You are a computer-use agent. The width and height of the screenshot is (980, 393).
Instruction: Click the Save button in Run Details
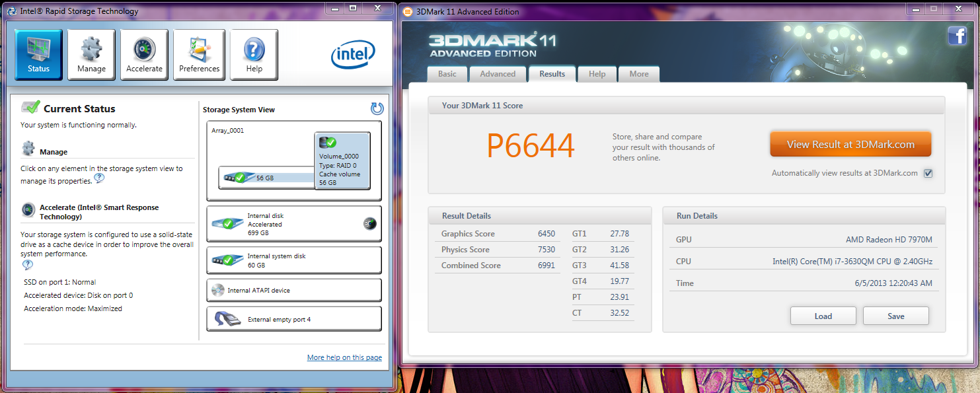[x=896, y=316]
